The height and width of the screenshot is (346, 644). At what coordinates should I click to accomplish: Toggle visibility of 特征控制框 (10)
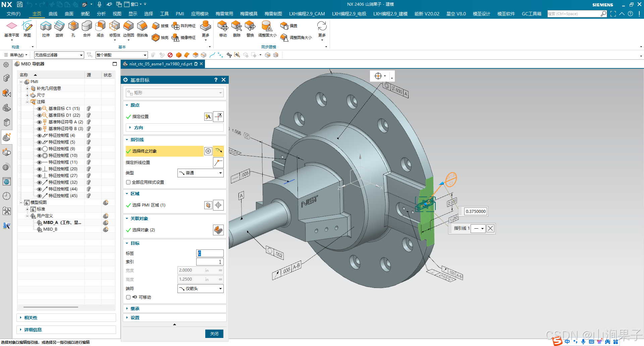coord(39,156)
